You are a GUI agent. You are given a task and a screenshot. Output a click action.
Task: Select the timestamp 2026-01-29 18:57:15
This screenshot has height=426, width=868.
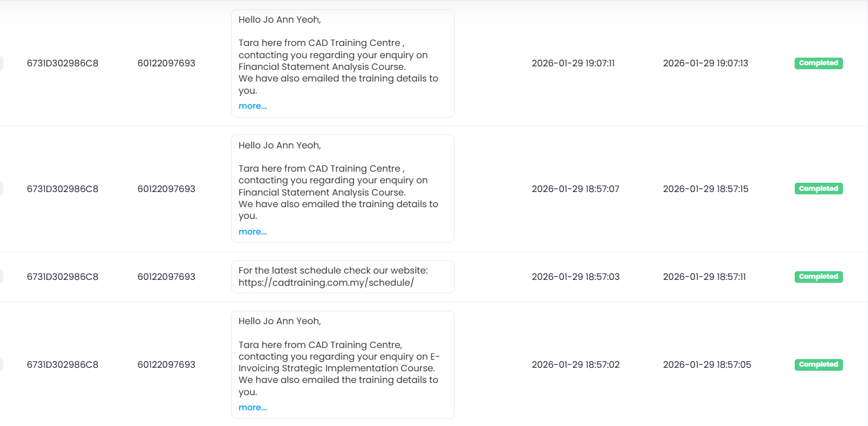pos(706,189)
